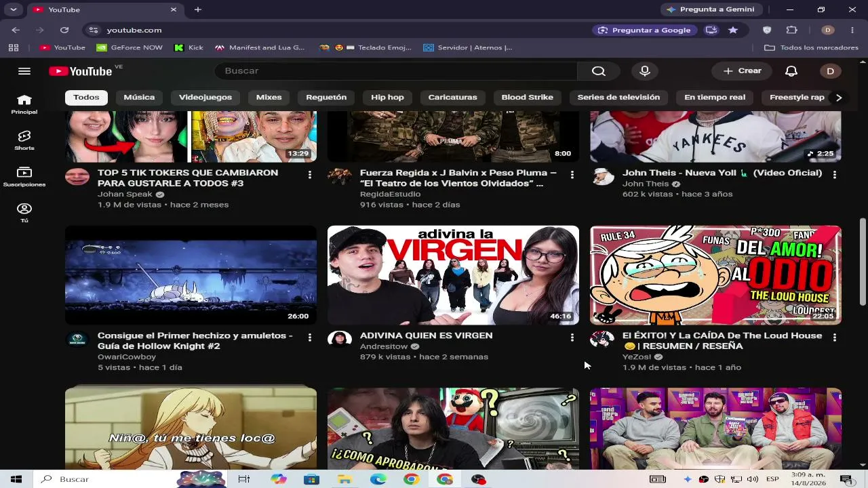The height and width of the screenshot is (488, 868).
Task: Open options for The Loud House video
Action: pyautogui.click(x=835, y=338)
